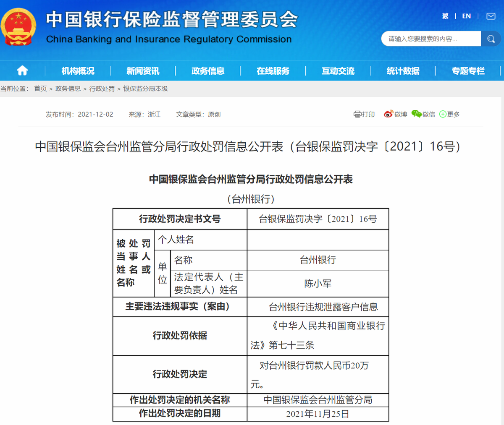Go to 首页 in breadcrumb
Screen dimensions: 504x425
[x=40, y=89]
